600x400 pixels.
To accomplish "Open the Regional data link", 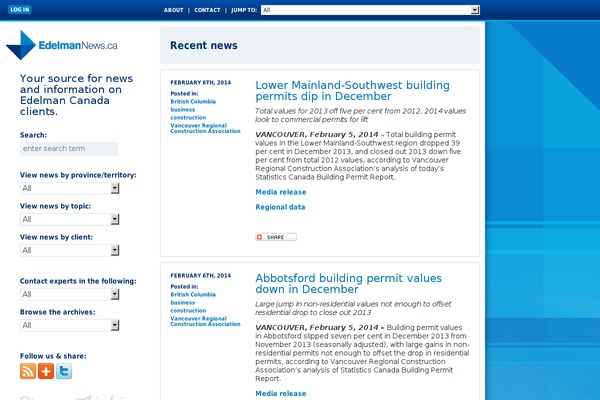I will (x=280, y=207).
